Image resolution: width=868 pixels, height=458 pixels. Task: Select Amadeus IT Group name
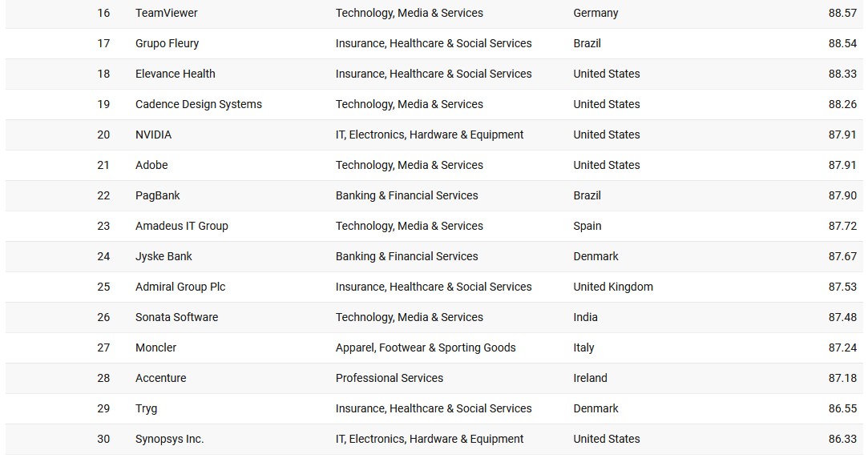click(182, 226)
